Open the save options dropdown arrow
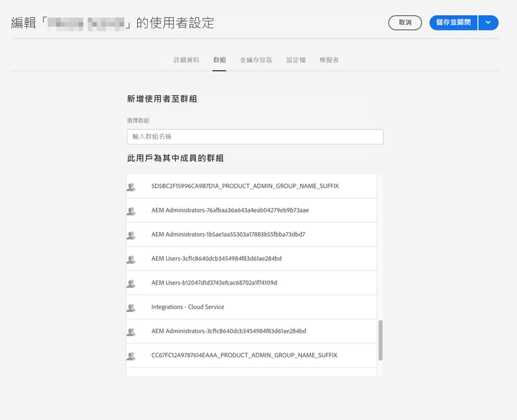Image resolution: width=517 pixels, height=420 pixels. (x=488, y=23)
